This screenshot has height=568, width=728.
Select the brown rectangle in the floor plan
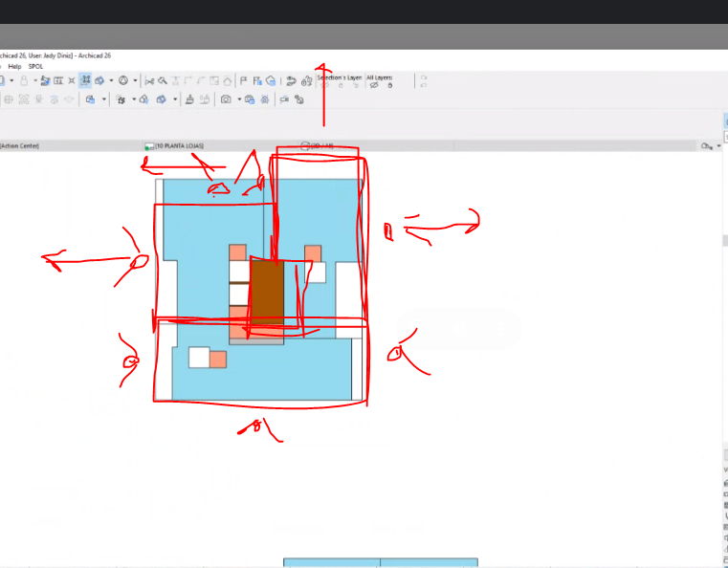coord(267,295)
